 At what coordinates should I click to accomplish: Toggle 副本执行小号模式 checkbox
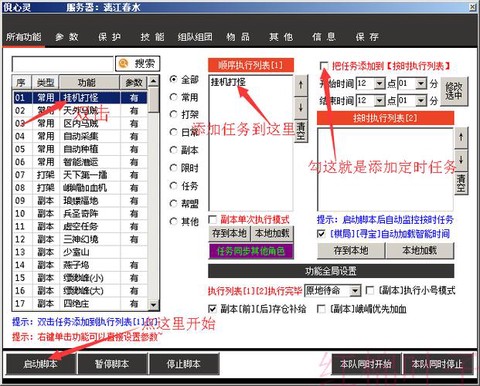370,290
